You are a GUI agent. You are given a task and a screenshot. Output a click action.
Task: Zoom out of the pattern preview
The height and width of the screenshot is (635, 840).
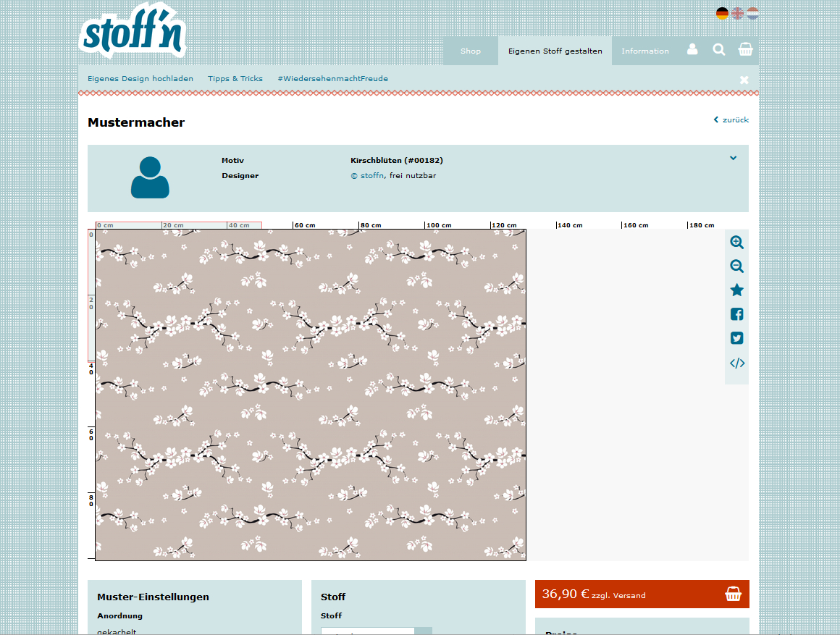click(x=736, y=266)
